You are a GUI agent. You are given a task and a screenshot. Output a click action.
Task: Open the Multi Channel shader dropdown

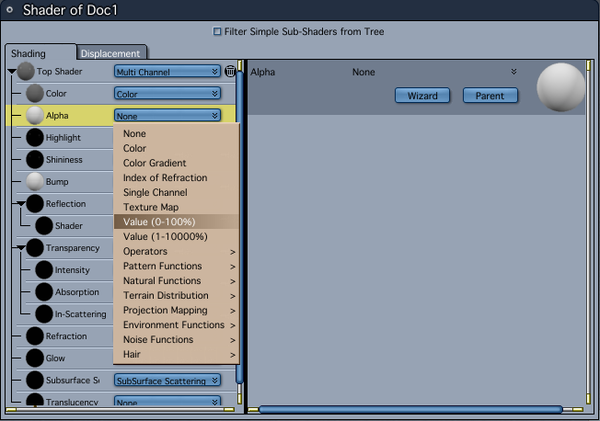point(167,72)
